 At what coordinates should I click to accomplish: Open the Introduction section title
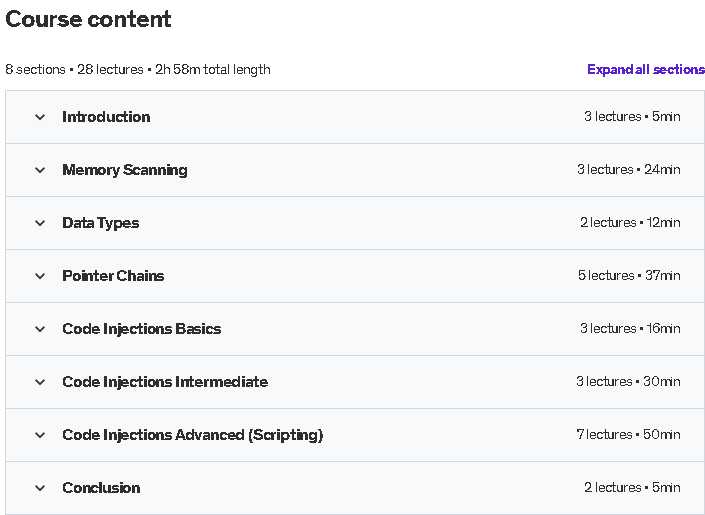click(106, 117)
